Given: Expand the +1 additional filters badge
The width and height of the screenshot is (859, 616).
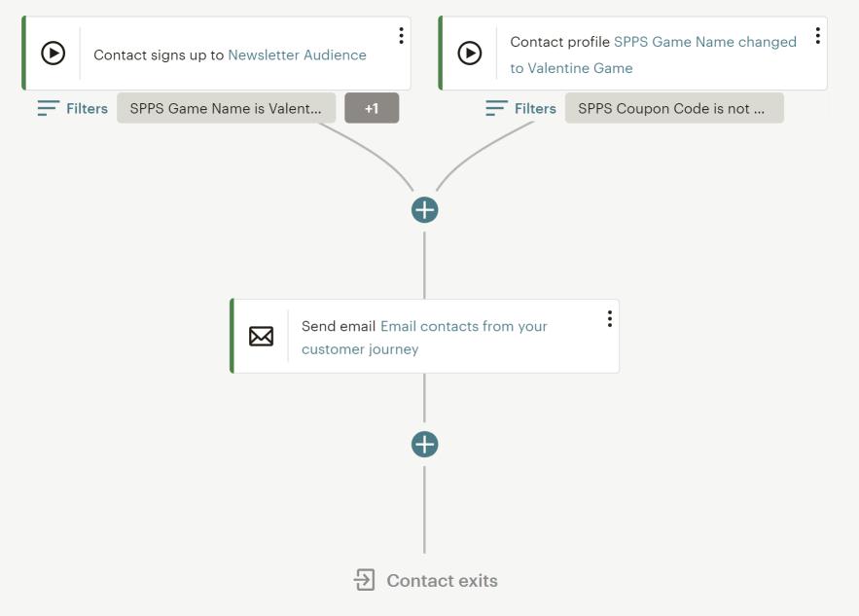Looking at the screenshot, I should coord(372,108).
